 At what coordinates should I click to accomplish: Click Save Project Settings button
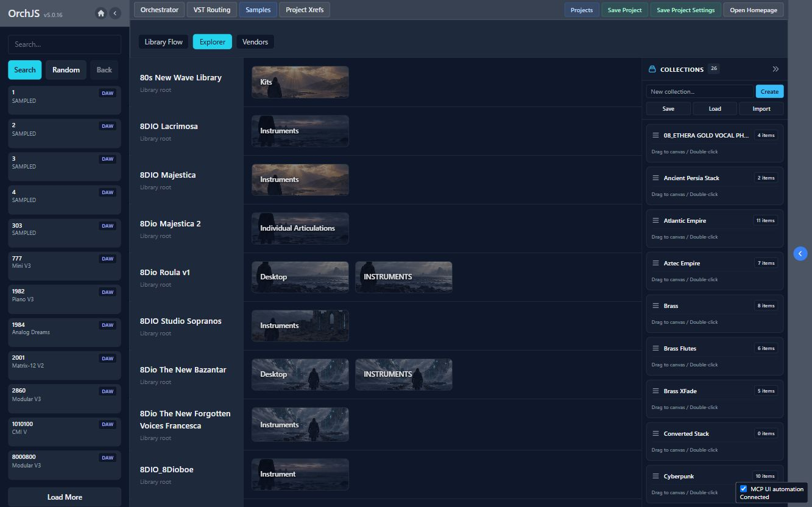coord(685,10)
